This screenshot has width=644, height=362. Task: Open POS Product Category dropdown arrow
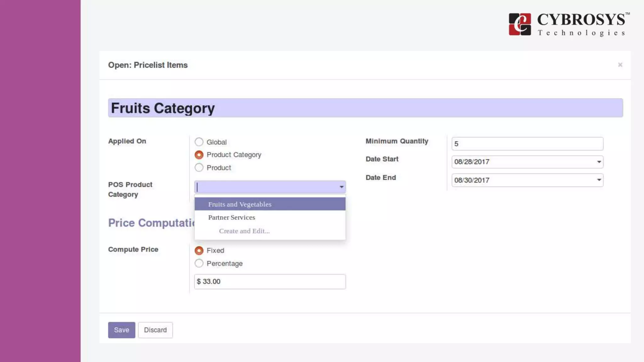(x=341, y=187)
